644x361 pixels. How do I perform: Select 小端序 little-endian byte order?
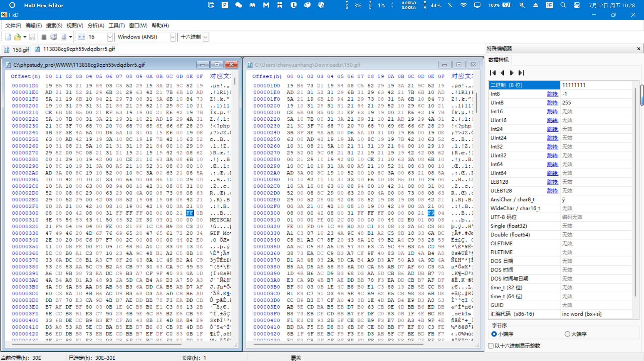(x=502, y=334)
